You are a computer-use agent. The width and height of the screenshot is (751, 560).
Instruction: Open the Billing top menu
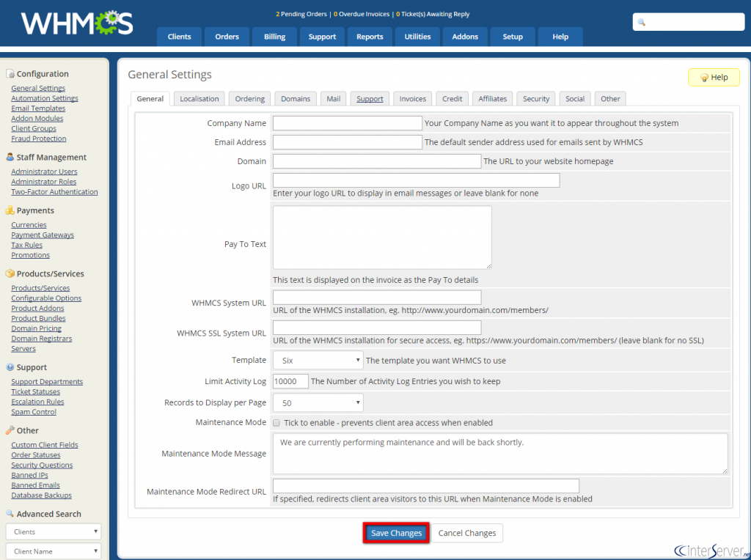(274, 37)
